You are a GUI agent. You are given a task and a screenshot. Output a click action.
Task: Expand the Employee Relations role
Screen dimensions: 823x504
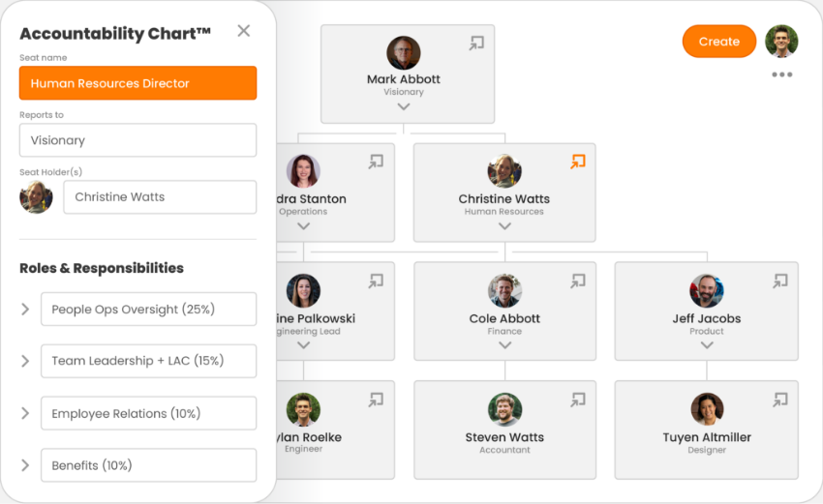point(25,413)
